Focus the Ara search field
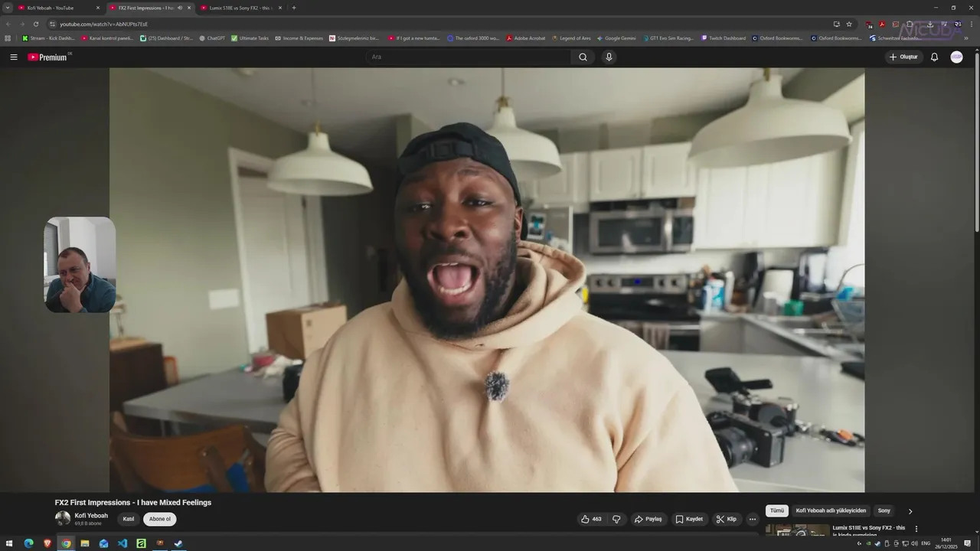The width and height of the screenshot is (980, 551). [x=467, y=57]
